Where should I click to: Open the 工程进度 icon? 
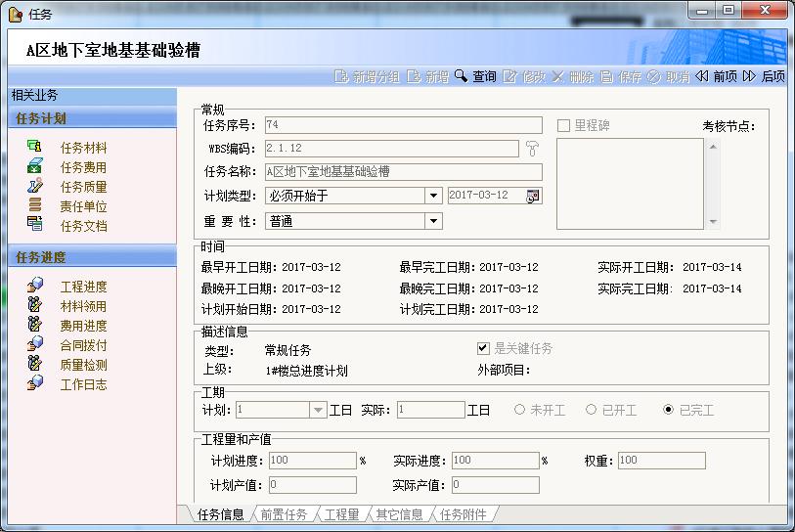click(x=35, y=287)
